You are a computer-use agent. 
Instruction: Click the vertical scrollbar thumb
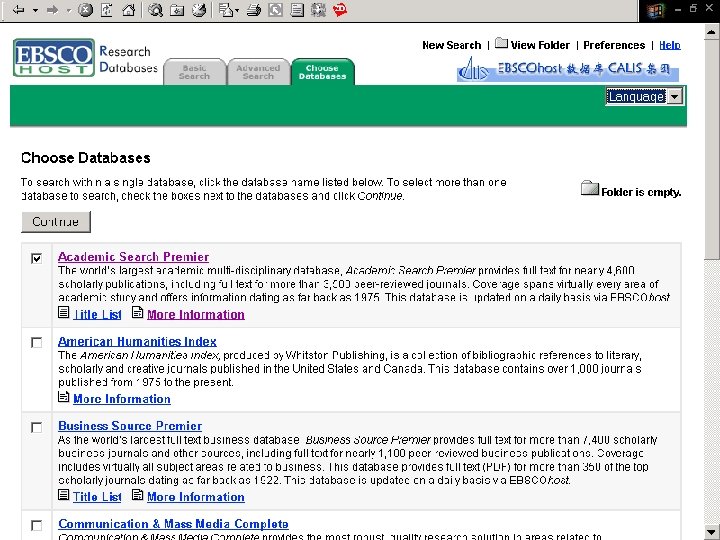click(712, 149)
